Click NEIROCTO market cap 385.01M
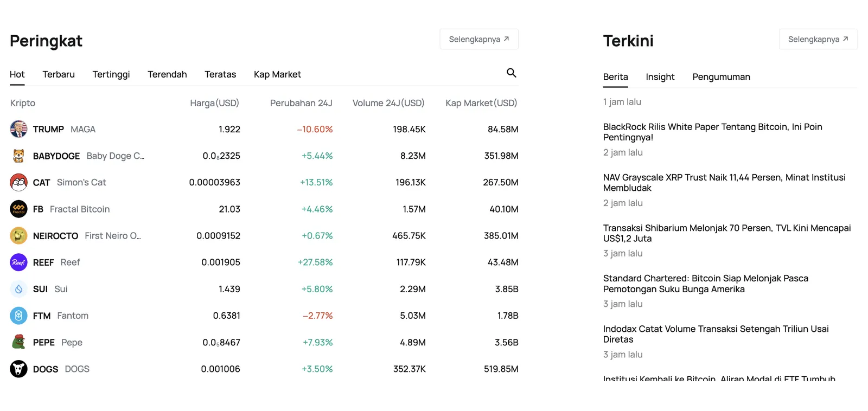 pyautogui.click(x=501, y=235)
